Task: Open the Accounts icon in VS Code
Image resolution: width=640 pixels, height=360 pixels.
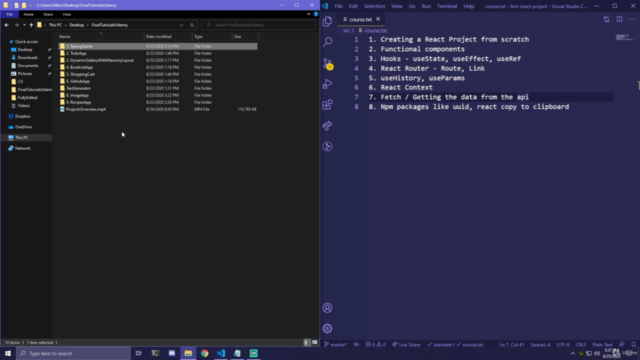Action: coord(327,308)
